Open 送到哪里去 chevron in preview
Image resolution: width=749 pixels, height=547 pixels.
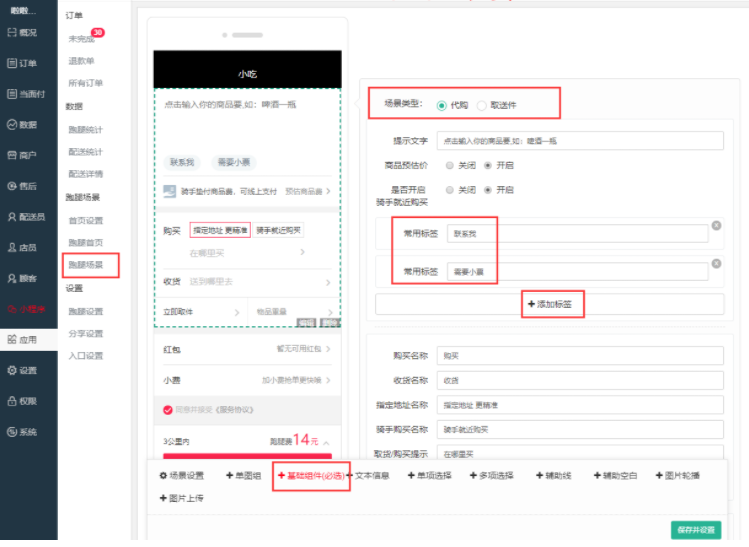tap(328, 282)
